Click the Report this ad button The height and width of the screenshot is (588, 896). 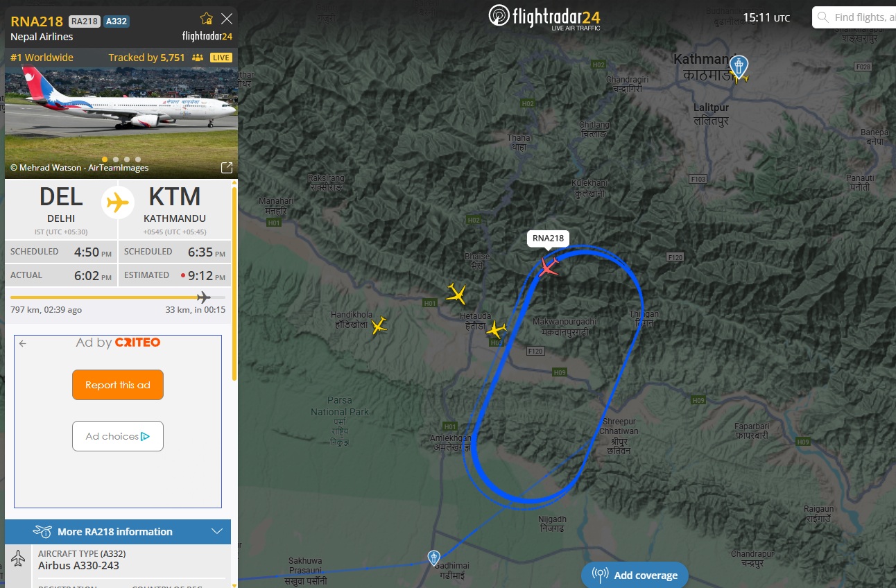point(118,385)
